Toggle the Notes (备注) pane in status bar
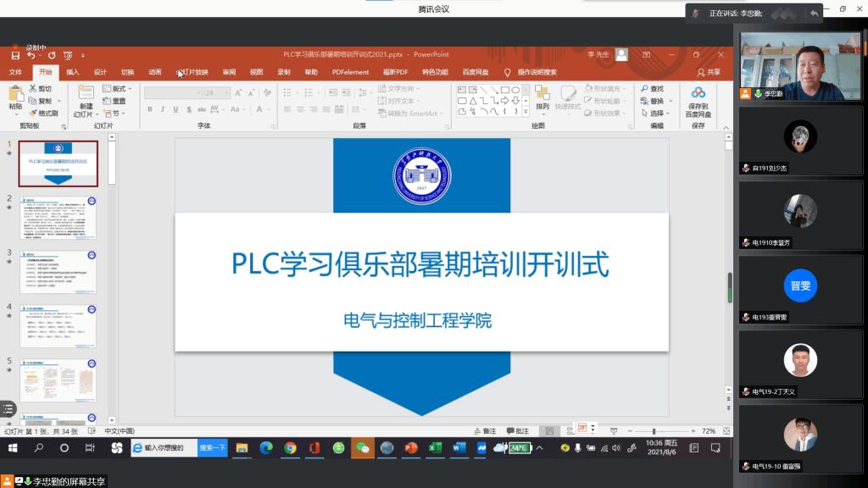This screenshot has width=868, height=488. click(x=485, y=431)
